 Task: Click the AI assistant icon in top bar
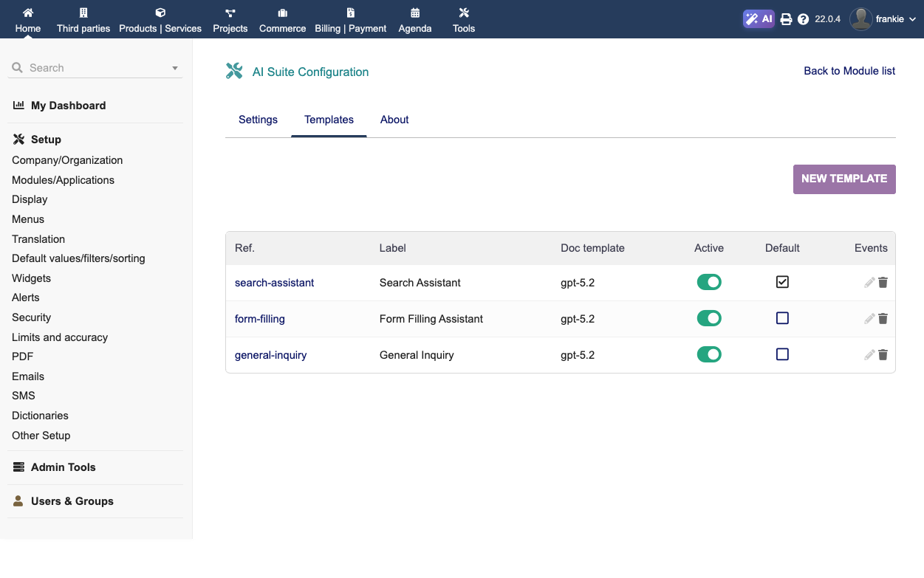point(759,19)
